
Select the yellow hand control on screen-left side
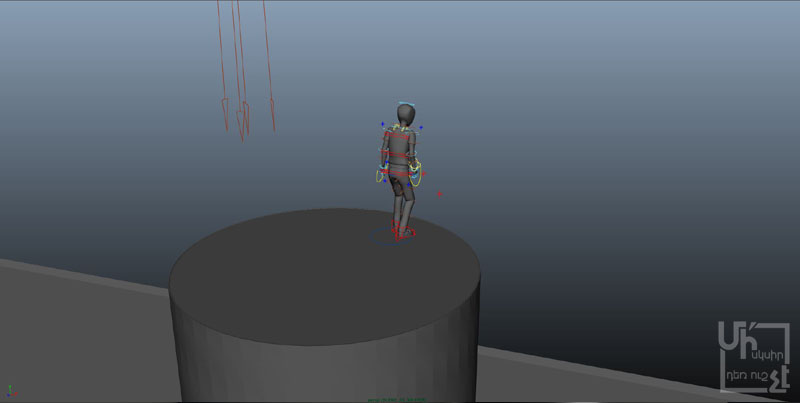(381, 176)
